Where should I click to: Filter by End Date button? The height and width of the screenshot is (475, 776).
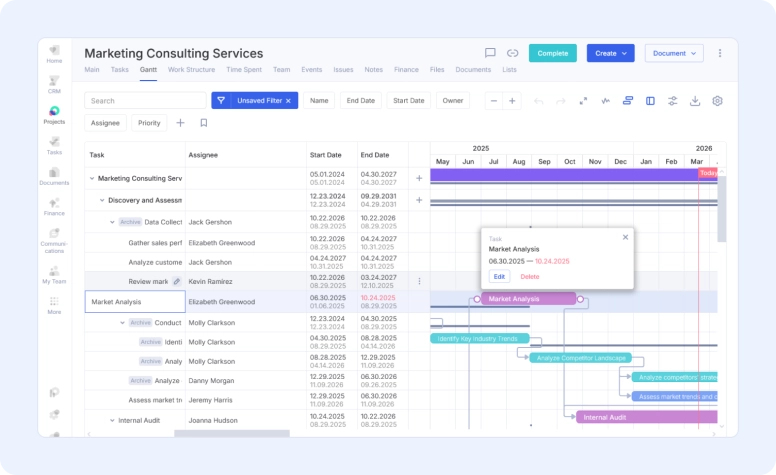point(360,100)
